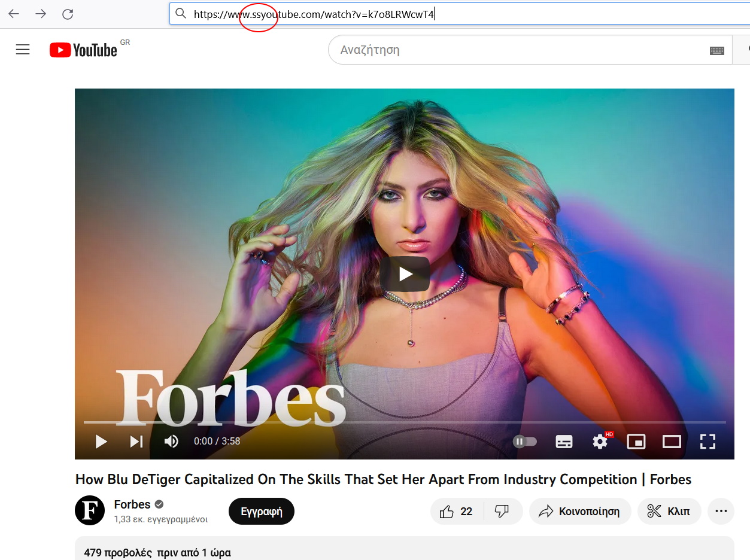This screenshot has height=560, width=750.
Task: Click the video title about Blu DeTiger
Action: tap(383, 479)
